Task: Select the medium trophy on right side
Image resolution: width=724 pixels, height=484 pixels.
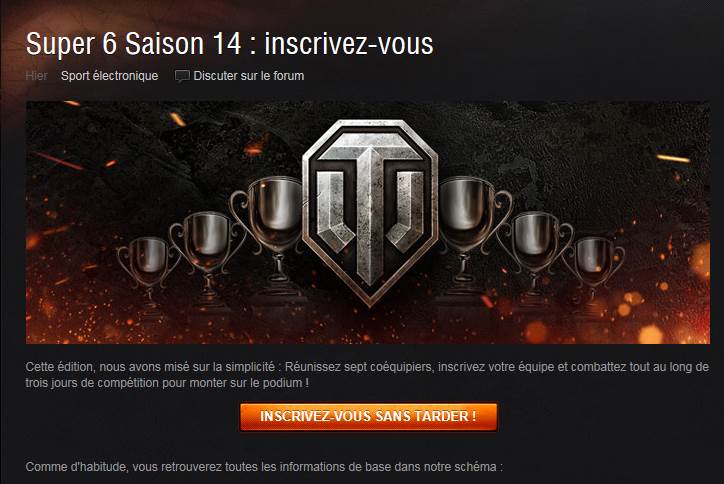Action: click(x=534, y=257)
